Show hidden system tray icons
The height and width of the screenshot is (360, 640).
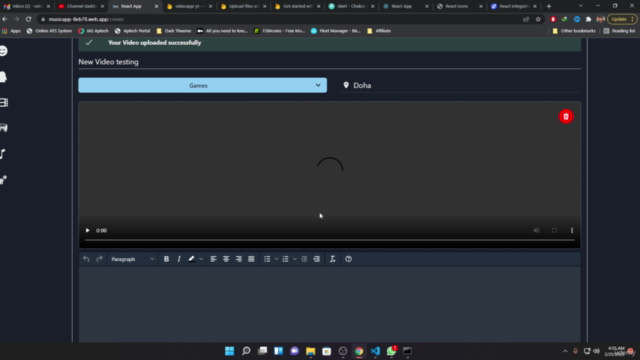click(x=565, y=351)
